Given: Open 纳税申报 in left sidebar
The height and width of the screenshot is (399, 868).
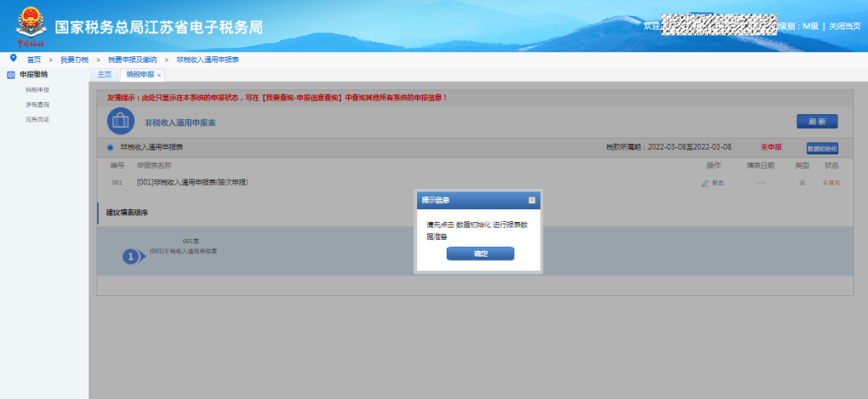Looking at the screenshot, I should 37,89.
